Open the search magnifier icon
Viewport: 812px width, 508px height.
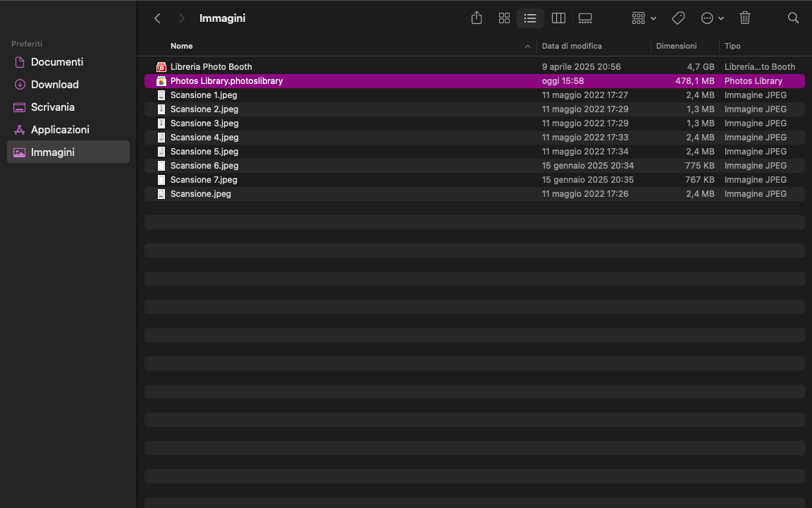tap(793, 18)
